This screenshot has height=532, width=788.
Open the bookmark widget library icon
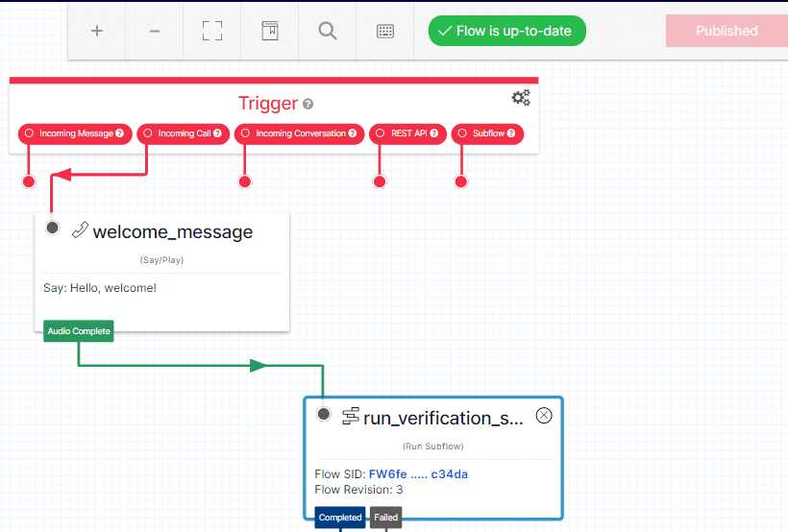point(270,31)
